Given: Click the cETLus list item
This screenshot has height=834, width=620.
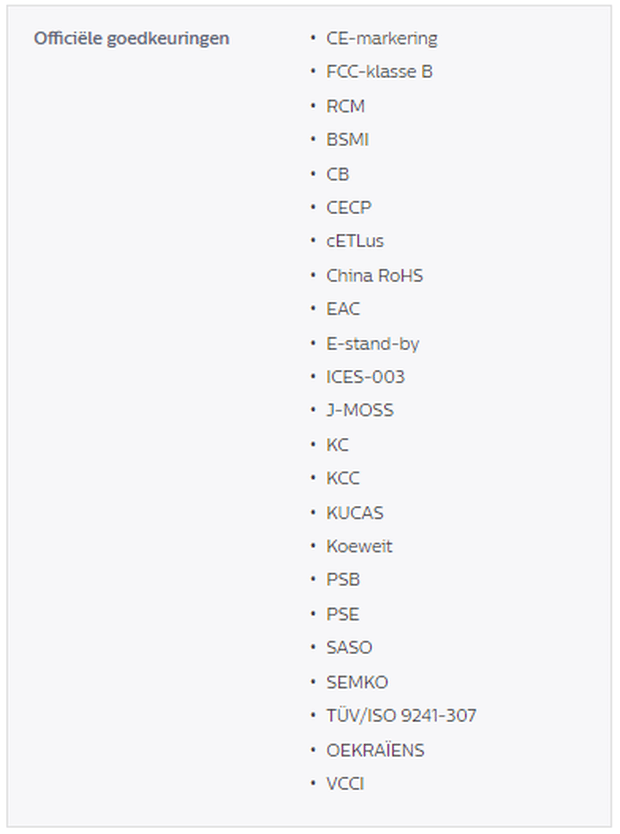Looking at the screenshot, I should [x=355, y=241].
